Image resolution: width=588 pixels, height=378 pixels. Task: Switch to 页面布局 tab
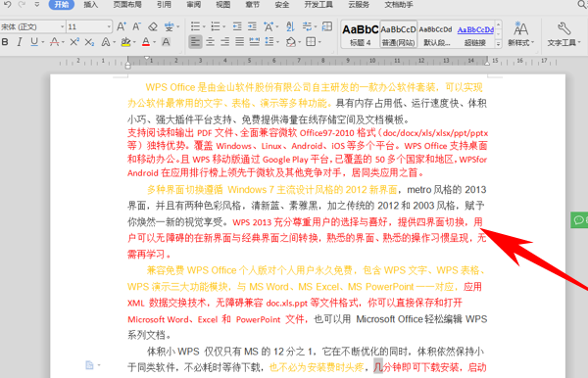pyautogui.click(x=127, y=5)
